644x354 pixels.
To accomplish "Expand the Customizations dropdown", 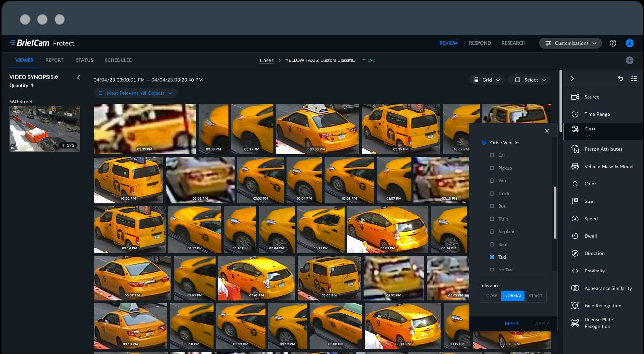I will pos(570,43).
